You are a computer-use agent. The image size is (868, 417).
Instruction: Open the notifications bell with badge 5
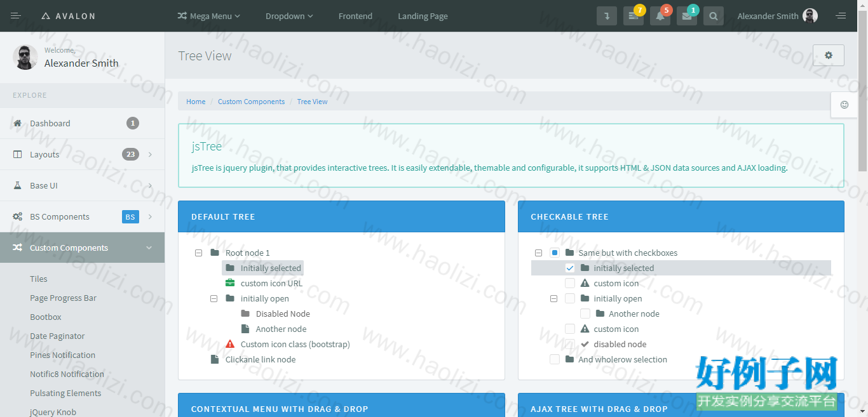tap(660, 16)
